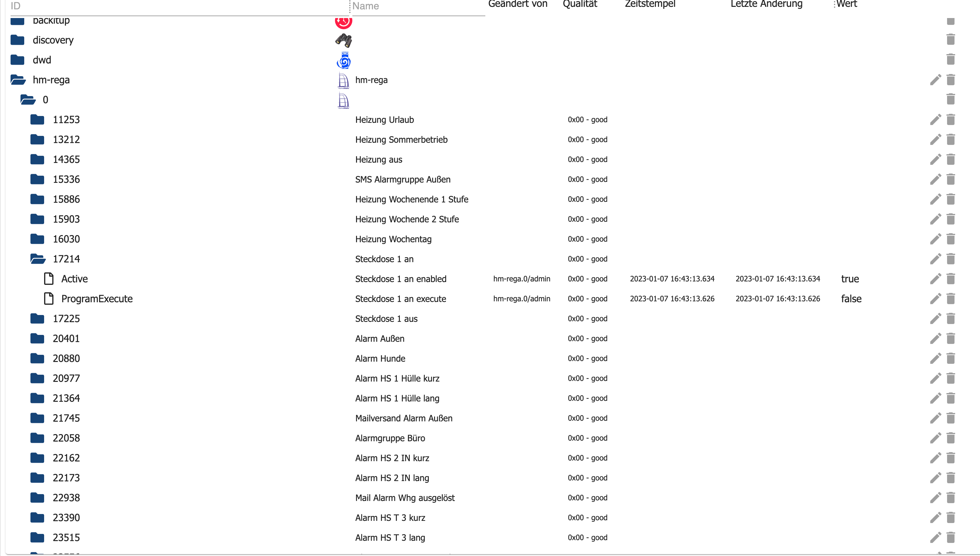Collapse the hm-rega folder

click(18, 80)
